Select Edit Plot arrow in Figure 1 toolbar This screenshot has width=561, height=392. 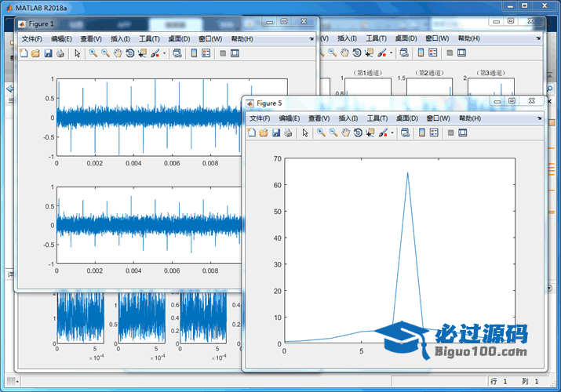coord(77,53)
